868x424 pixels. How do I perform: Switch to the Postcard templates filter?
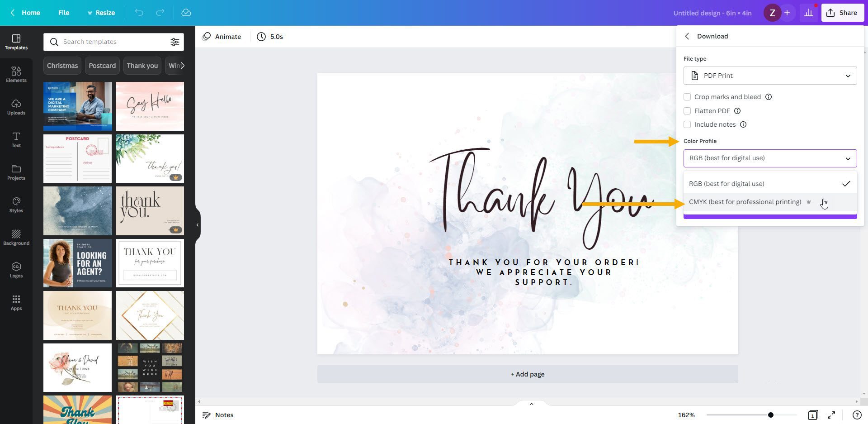102,66
